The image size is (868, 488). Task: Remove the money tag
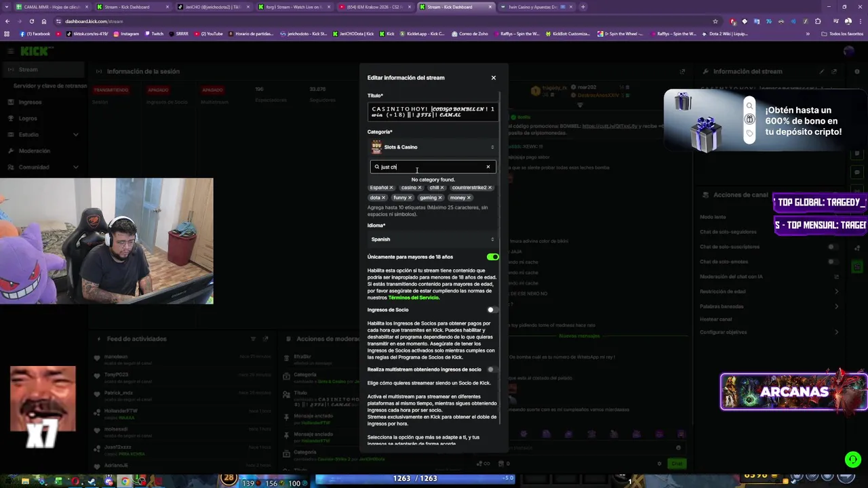pos(469,198)
